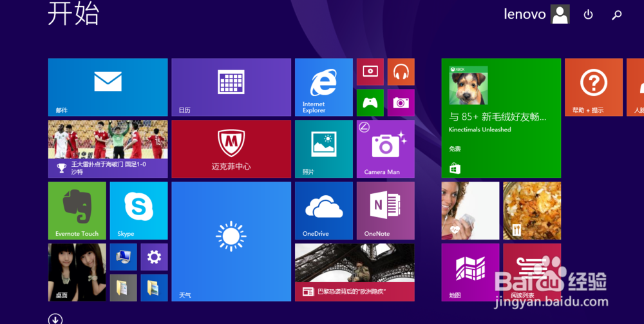Open the blue folder documents tile

point(154,288)
